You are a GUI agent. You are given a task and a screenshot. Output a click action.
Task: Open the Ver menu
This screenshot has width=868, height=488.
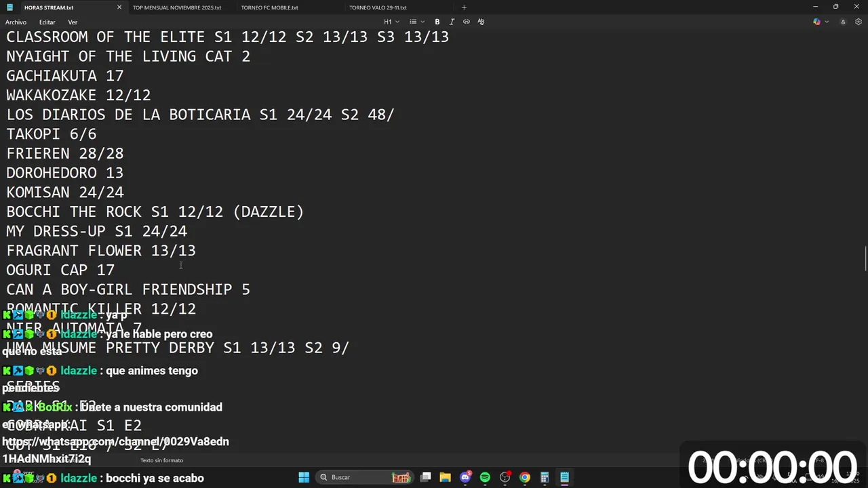coord(73,22)
